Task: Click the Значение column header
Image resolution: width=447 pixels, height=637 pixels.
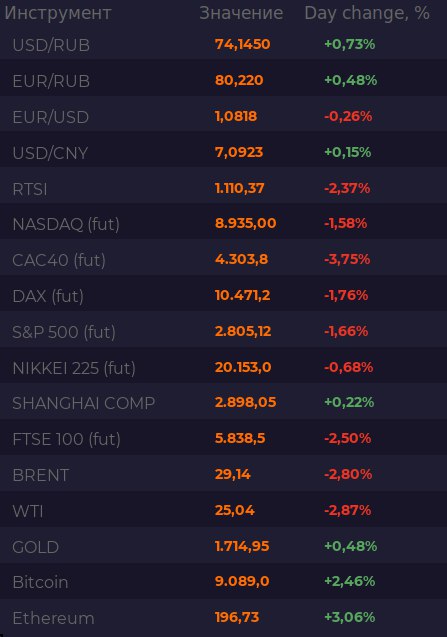Action: click(x=241, y=13)
